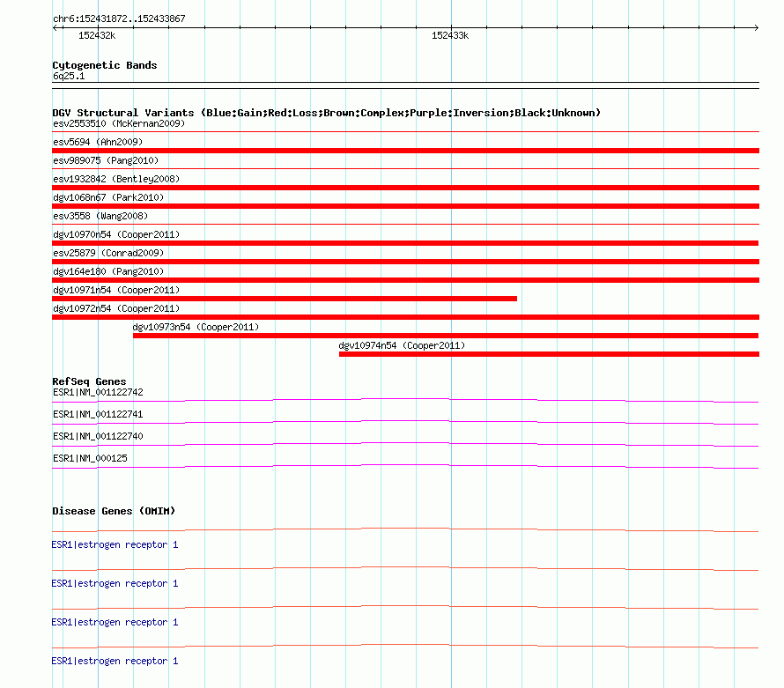
Task: Click the second ESR1|estrogen receptor 1 link
Action: click(x=115, y=583)
